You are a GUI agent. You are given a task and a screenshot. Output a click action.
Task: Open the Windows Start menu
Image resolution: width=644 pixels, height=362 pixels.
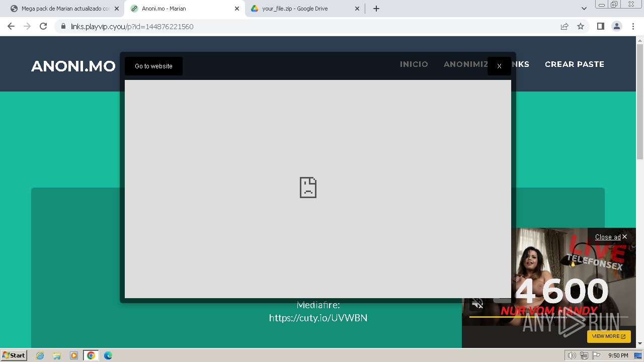14,355
